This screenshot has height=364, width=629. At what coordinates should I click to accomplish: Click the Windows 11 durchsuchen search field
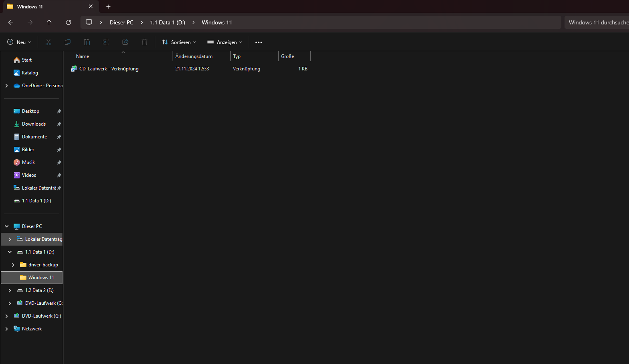(x=597, y=22)
